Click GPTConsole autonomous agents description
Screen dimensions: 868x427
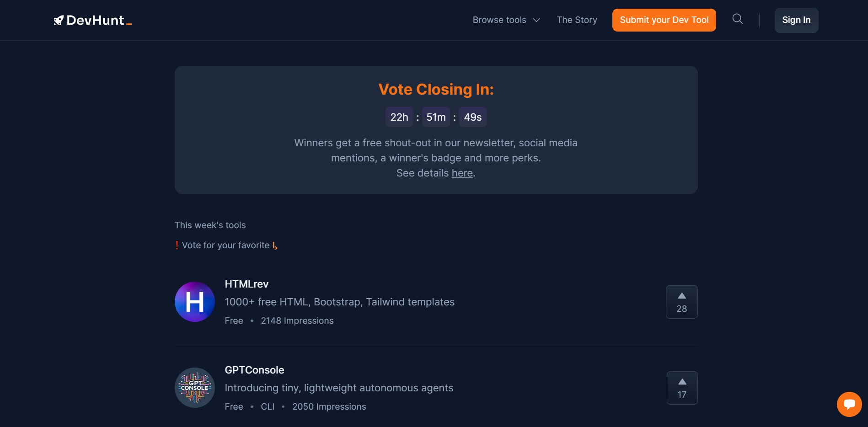(339, 388)
